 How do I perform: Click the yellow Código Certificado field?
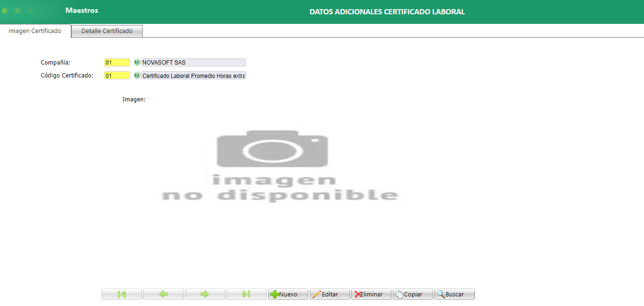pos(117,75)
